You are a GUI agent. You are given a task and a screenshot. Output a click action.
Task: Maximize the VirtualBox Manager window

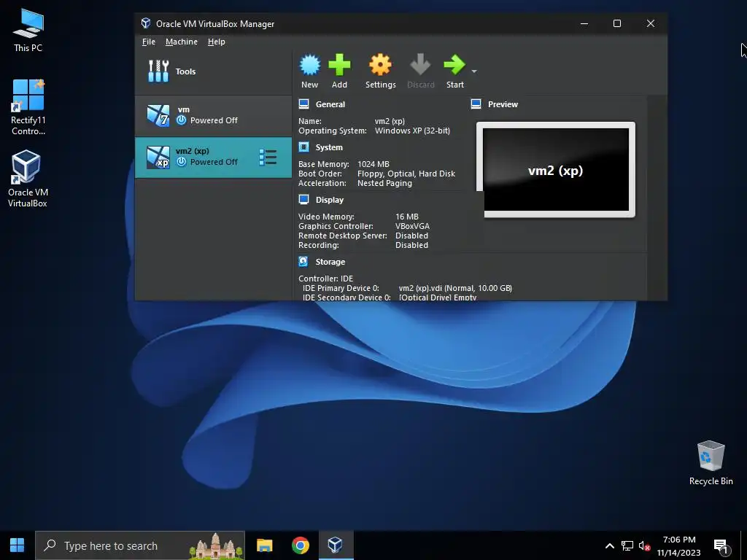(x=617, y=23)
